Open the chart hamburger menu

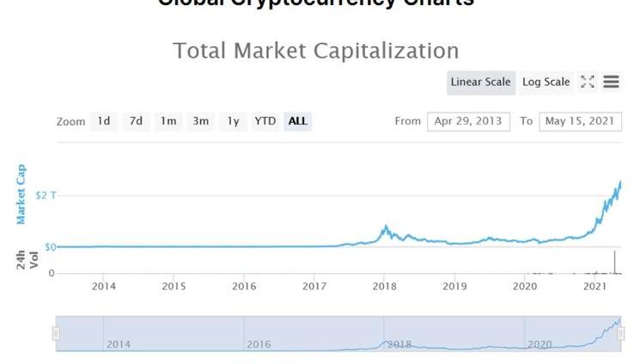point(612,82)
